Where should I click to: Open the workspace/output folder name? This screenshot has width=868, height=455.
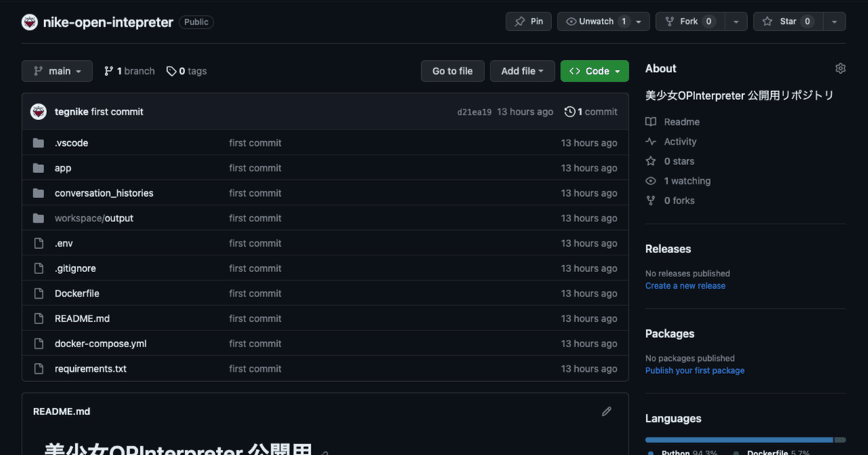click(94, 218)
